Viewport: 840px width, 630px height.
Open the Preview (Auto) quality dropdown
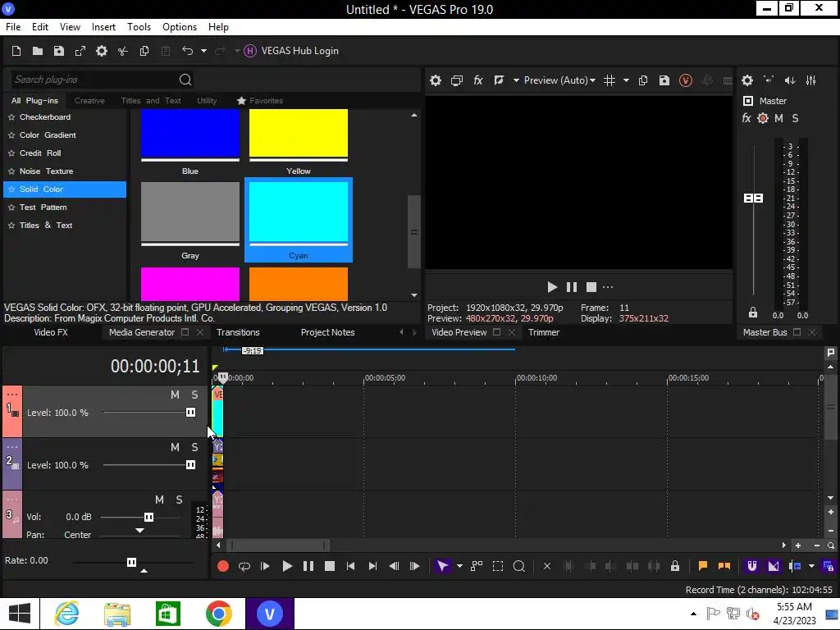tap(559, 80)
